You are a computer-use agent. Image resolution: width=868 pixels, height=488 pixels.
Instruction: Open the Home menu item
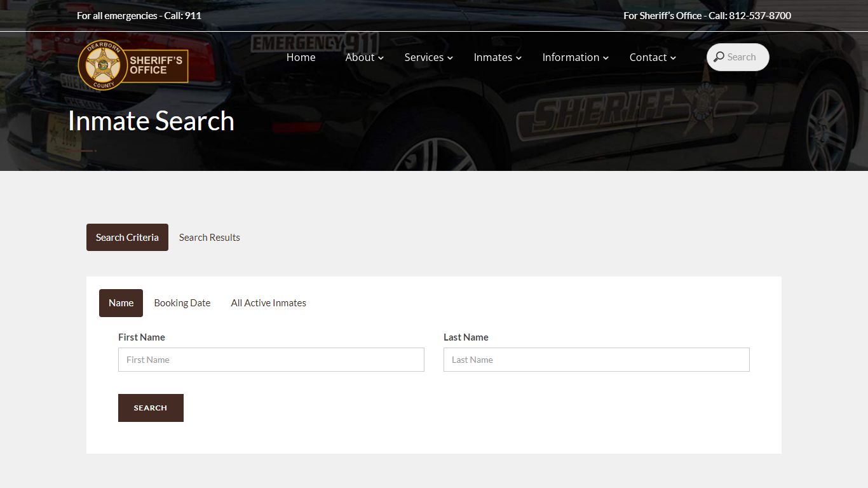point(301,57)
